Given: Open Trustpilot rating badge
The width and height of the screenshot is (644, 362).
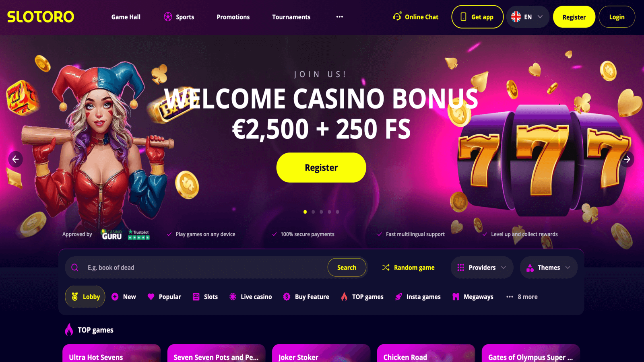Looking at the screenshot, I should pyautogui.click(x=139, y=234).
